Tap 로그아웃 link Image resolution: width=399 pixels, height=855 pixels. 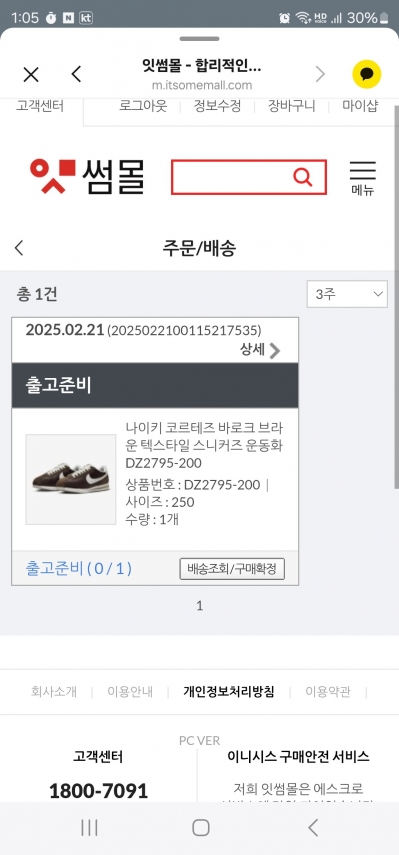[x=143, y=106]
